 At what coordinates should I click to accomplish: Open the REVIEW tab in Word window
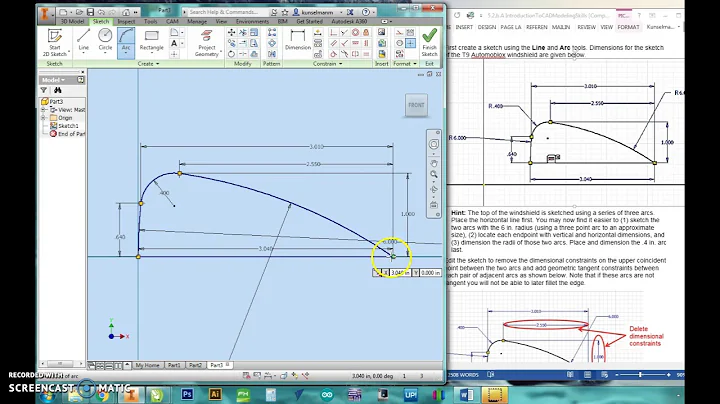[586, 27]
